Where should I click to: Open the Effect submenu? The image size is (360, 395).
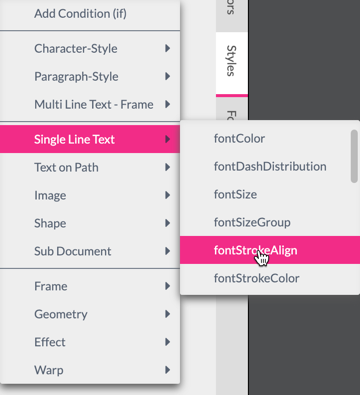pyautogui.click(x=90, y=342)
